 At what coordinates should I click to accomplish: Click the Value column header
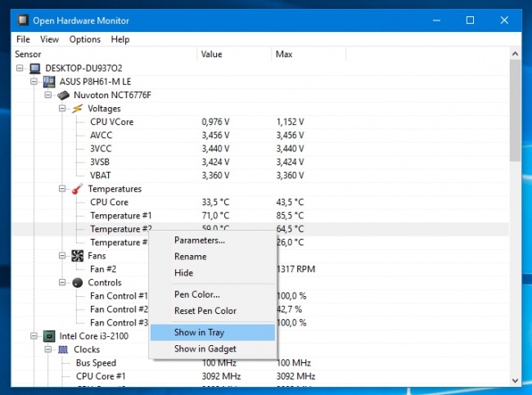[x=234, y=54]
